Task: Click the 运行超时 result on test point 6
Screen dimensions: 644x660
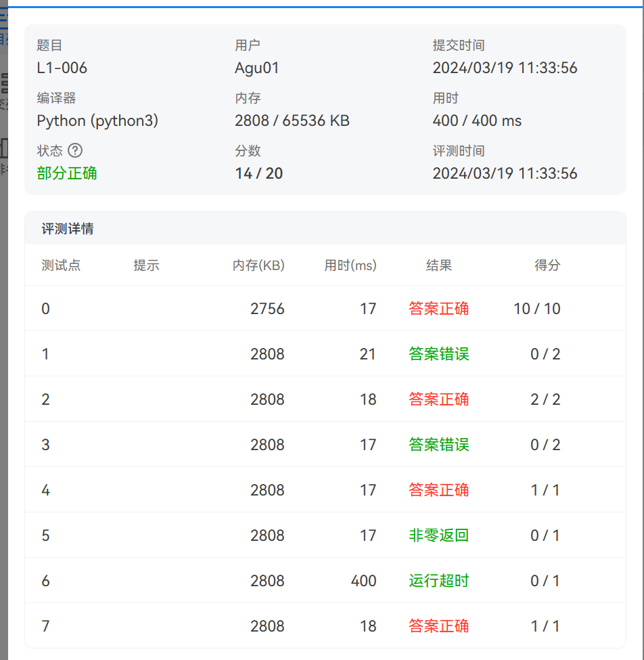Action: 440,581
